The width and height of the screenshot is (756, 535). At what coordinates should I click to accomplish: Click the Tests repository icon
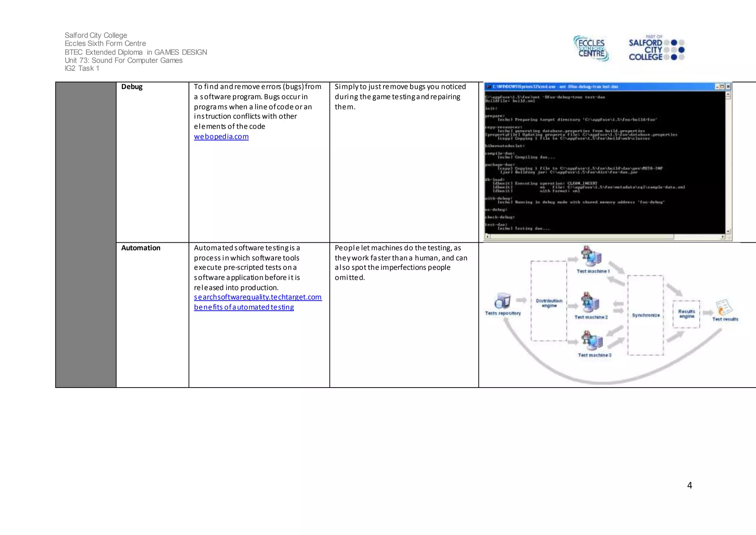pos(502,301)
